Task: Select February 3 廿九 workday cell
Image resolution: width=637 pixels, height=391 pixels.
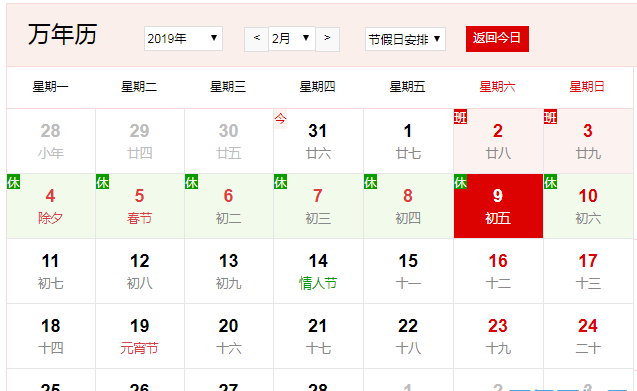Action: click(x=588, y=141)
